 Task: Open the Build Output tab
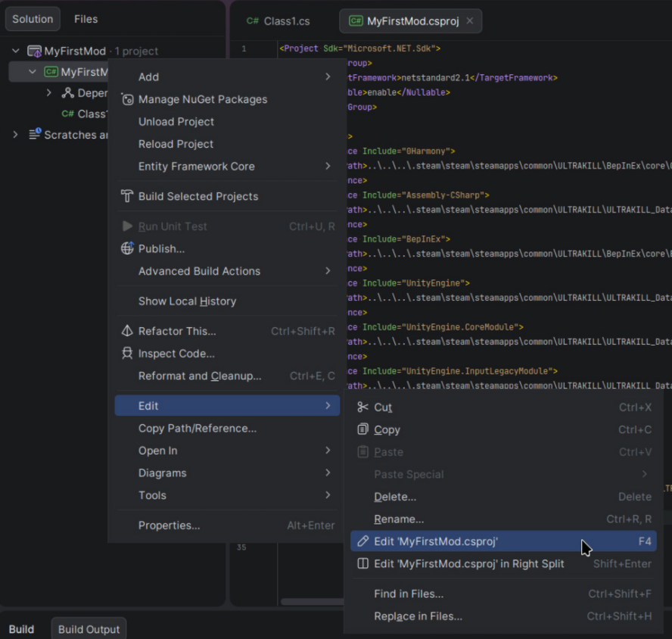(89, 629)
